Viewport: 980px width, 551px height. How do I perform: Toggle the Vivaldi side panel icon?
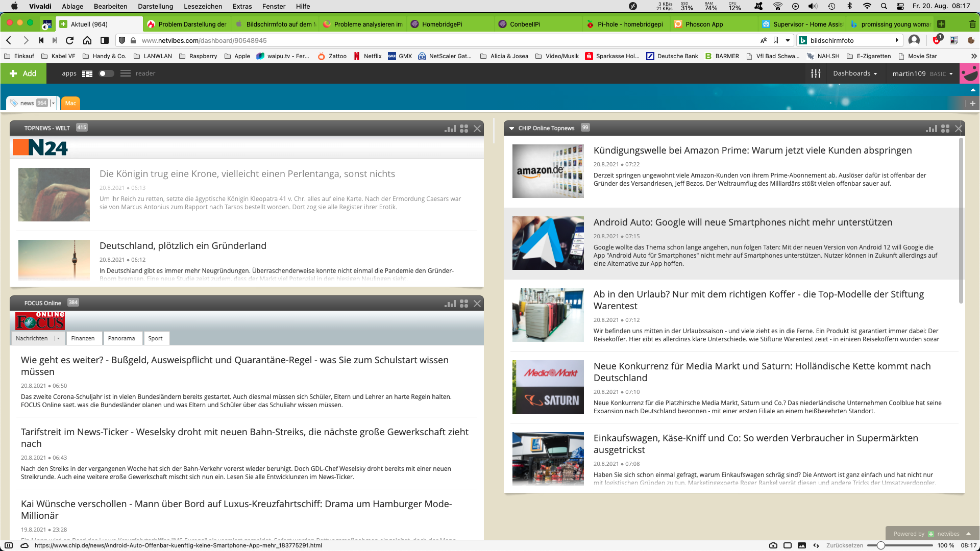pyautogui.click(x=105, y=40)
